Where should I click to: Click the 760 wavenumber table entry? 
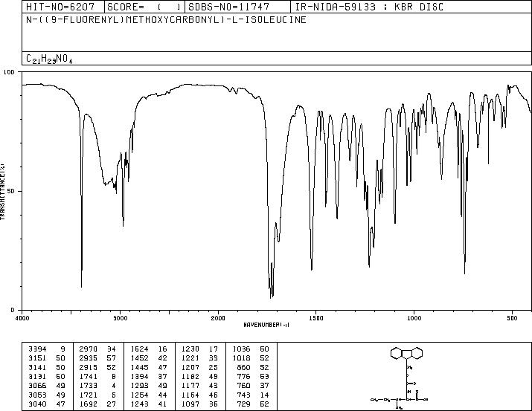[x=243, y=386]
